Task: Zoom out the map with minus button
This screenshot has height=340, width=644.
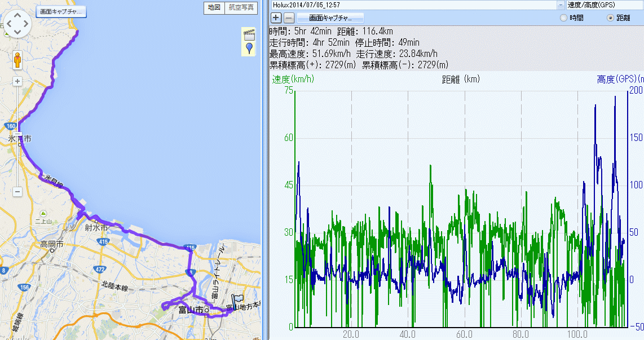Action: tap(17, 192)
